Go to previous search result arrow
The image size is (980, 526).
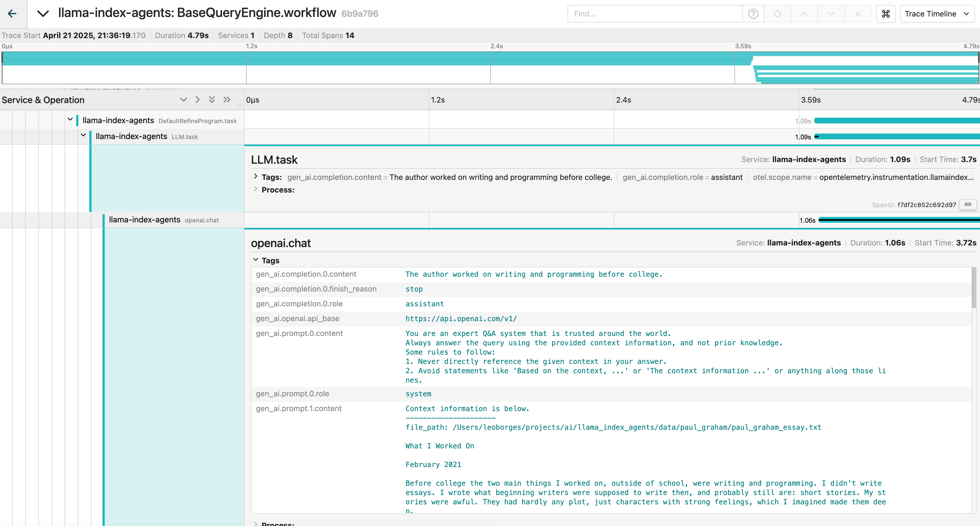coord(804,14)
